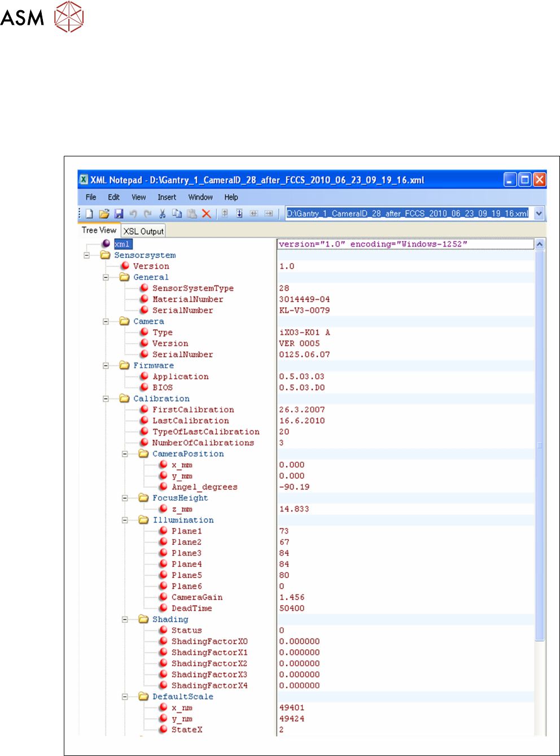Viewport: 560px width, 756px height.
Task: Click the Undo arrow in the toolbar
Action: point(133,213)
